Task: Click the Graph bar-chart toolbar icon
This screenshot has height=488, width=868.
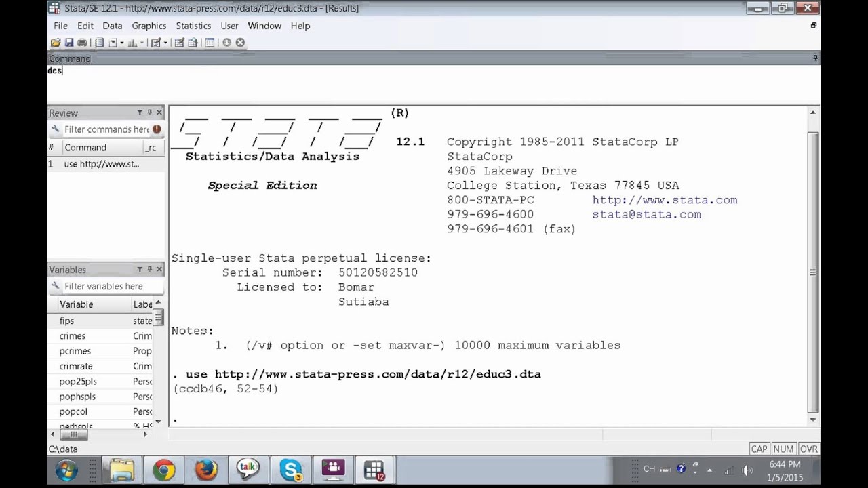Action: 132,43
